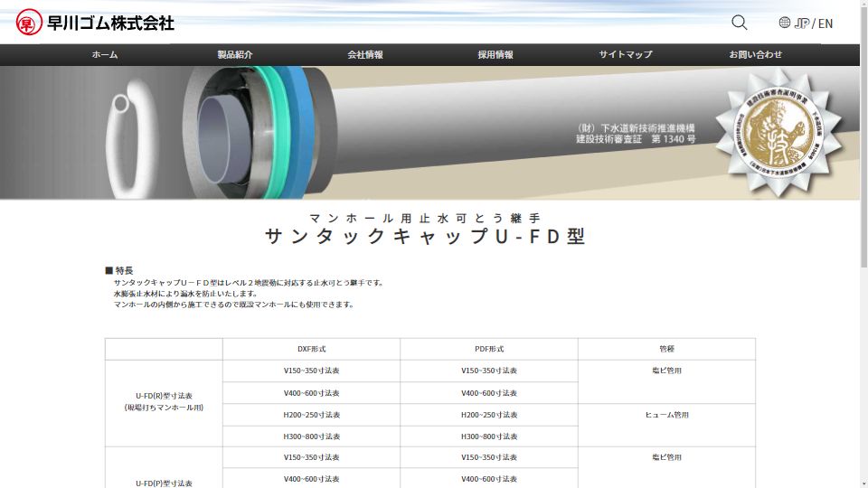Open PDF V400~600寸法表 for U-FD(P)
This screenshot has width=868, height=488.
489,479
